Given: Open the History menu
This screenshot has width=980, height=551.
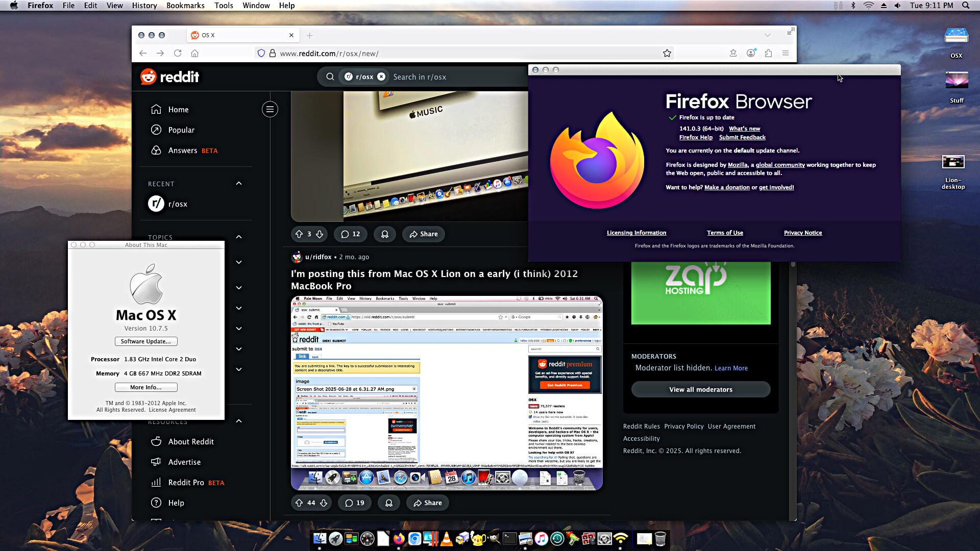Looking at the screenshot, I should (144, 5).
